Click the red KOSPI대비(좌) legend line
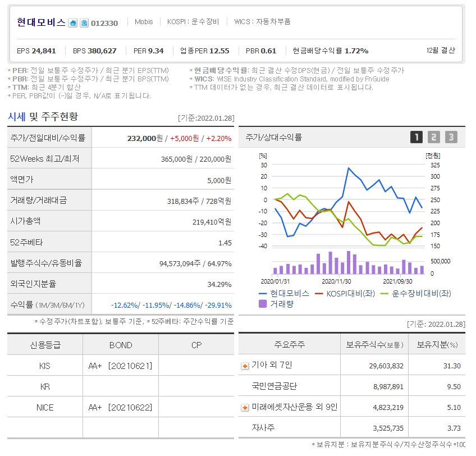This screenshot has height=456, width=476. 319,294
